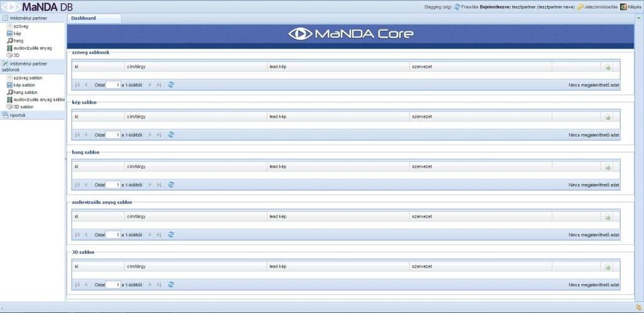Click page number field in szöveg sablonok
The image size is (644, 313).
point(113,85)
